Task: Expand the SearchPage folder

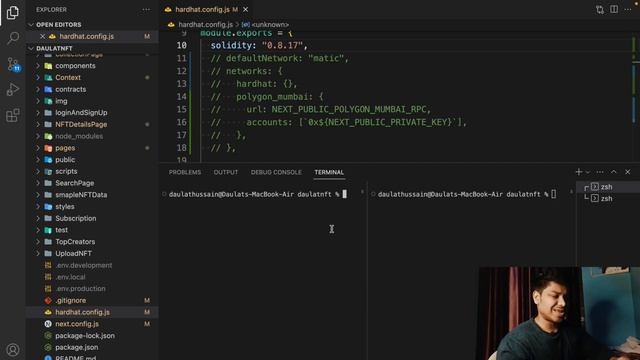Action: [x=38, y=183]
